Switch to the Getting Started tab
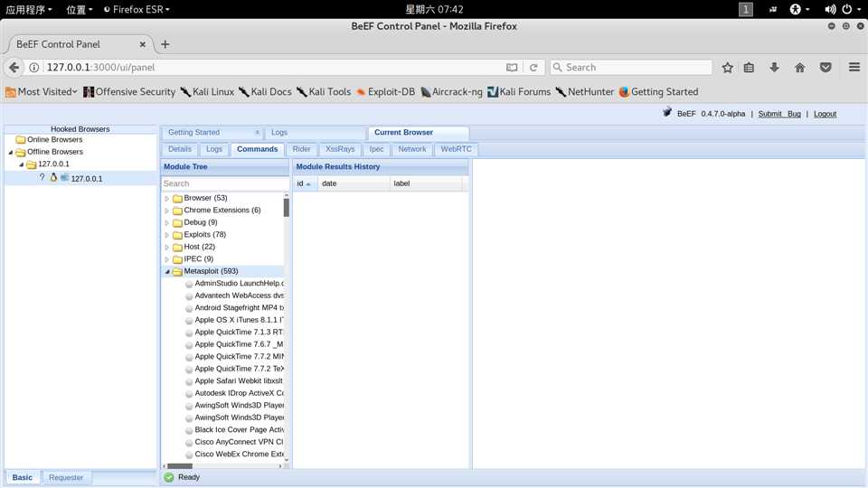868x488 pixels. [193, 132]
